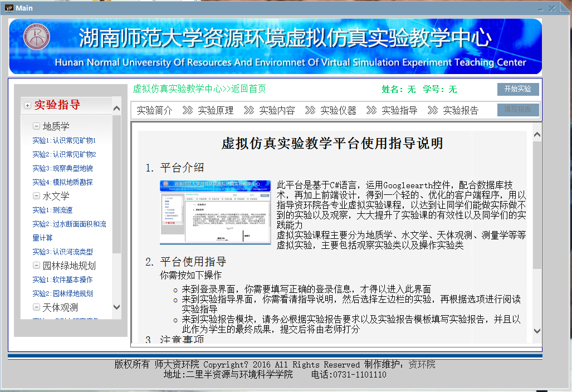Switch to 实验简介 tab
The height and width of the screenshot is (392, 572).
click(154, 110)
